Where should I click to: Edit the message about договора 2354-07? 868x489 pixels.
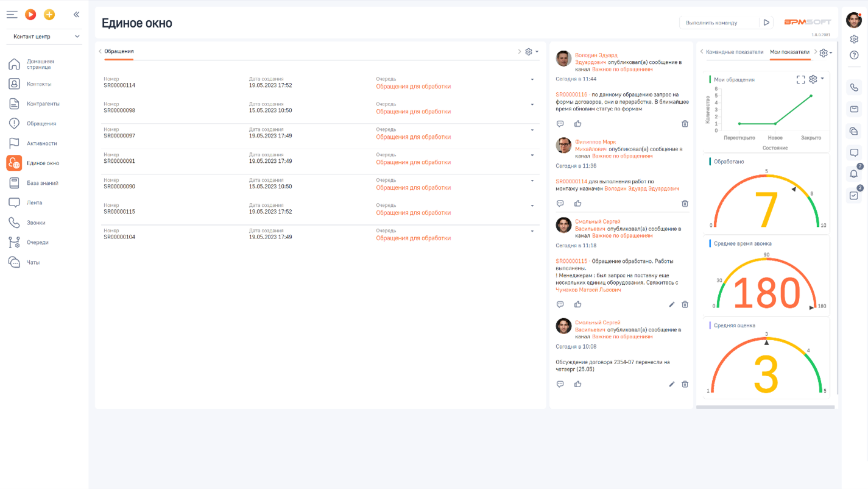[672, 384]
